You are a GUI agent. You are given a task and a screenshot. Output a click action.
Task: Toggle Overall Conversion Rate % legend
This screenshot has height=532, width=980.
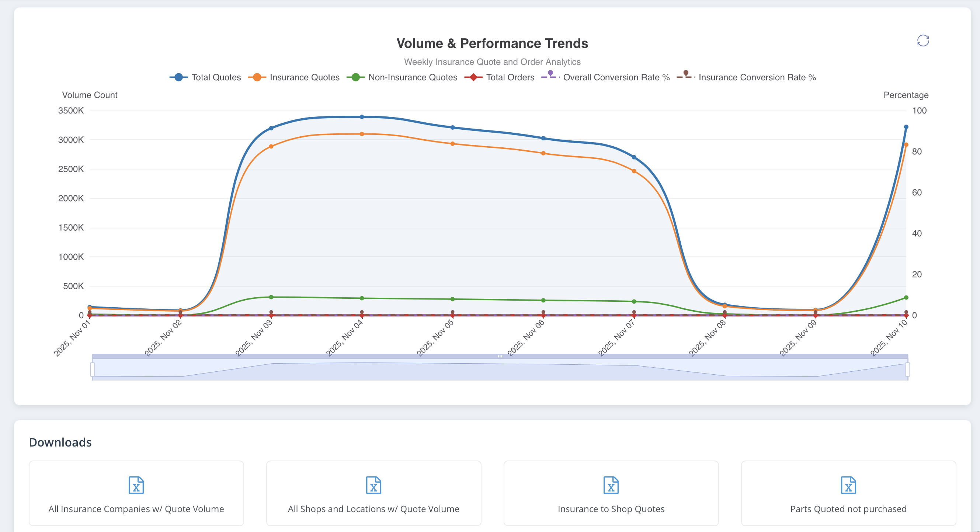click(606, 77)
